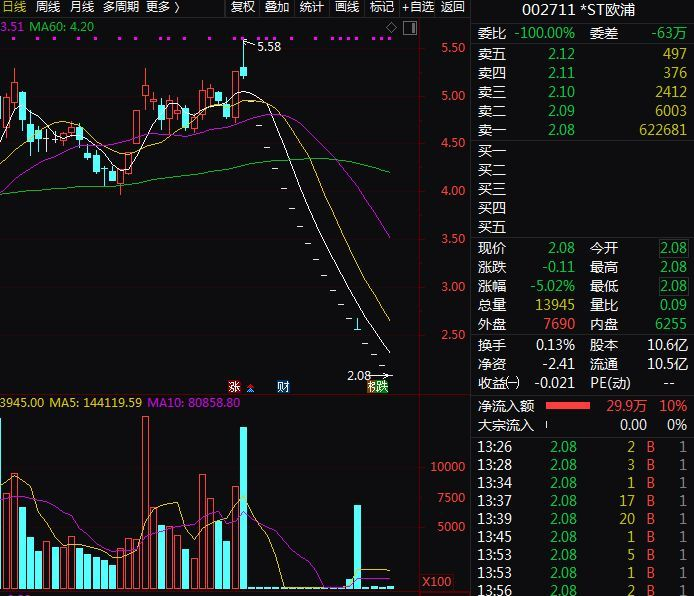Open the 多周期 multi-period view

point(121,7)
